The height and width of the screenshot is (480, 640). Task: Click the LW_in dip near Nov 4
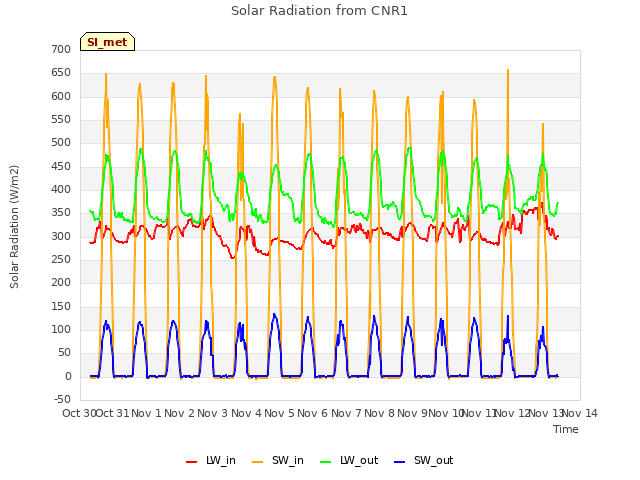pos(233,258)
